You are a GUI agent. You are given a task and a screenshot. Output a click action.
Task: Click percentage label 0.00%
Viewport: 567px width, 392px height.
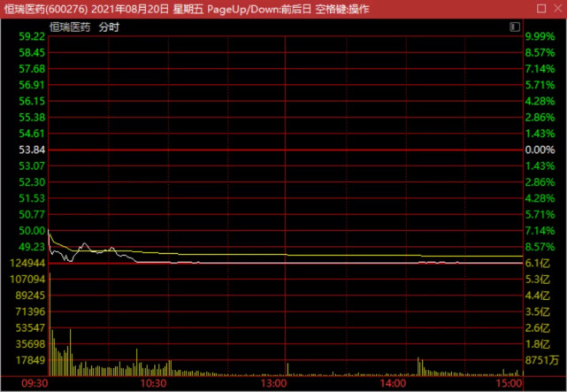540,150
